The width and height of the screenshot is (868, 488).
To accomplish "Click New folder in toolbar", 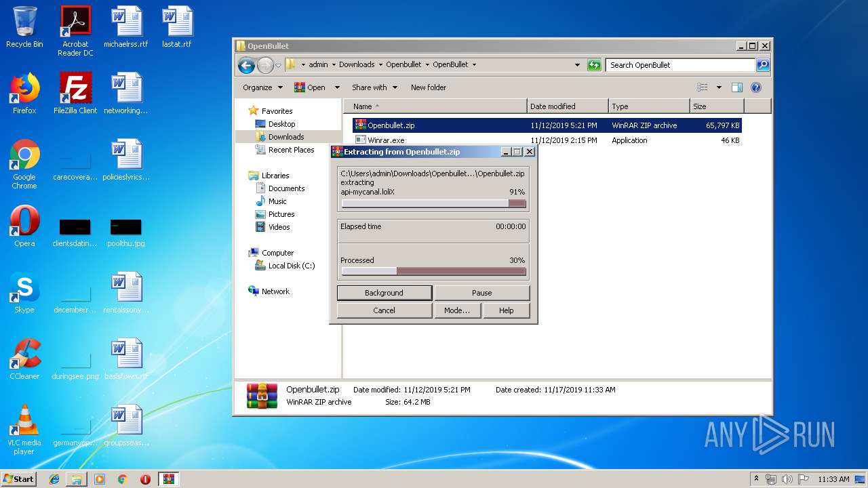I will click(x=429, y=87).
